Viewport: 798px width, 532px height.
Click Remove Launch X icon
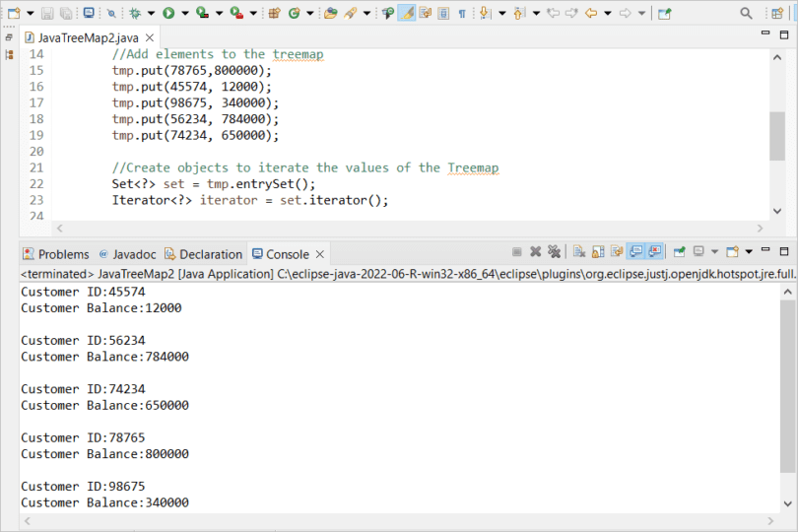pos(535,251)
